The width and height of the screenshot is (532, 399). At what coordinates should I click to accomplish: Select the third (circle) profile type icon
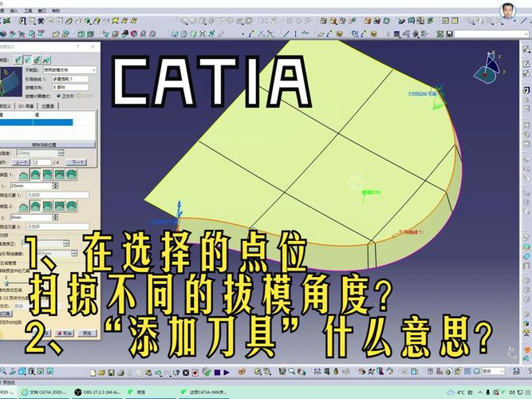pyautogui.click(x=37, y=60)
